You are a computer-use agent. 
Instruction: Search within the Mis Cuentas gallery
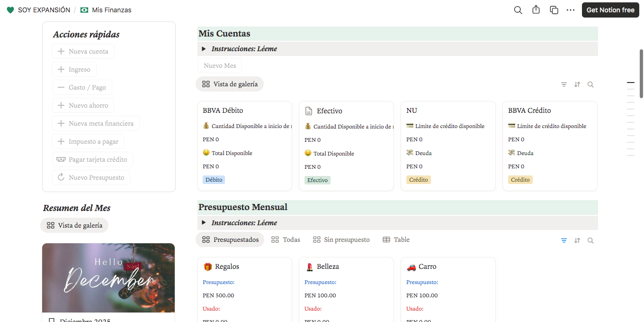(590, 84)
